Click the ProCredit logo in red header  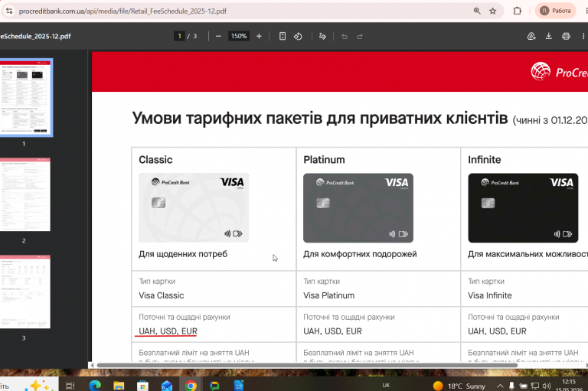click(x=559, y=71)
